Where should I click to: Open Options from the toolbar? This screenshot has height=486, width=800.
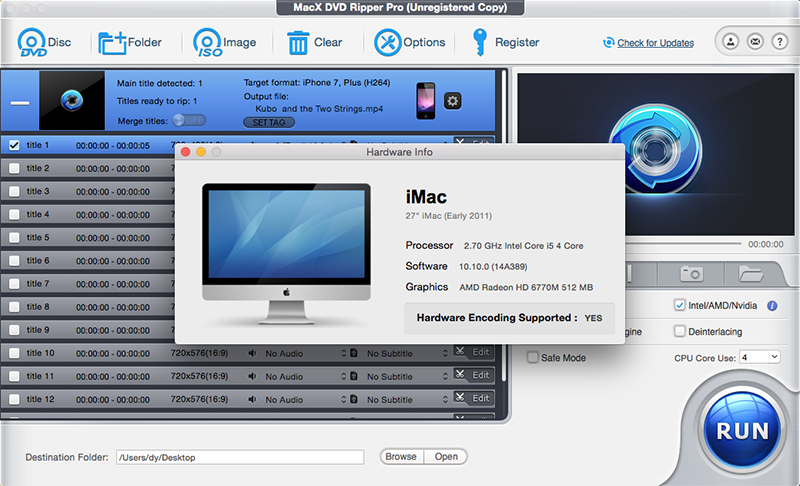[x=387, y=43]
